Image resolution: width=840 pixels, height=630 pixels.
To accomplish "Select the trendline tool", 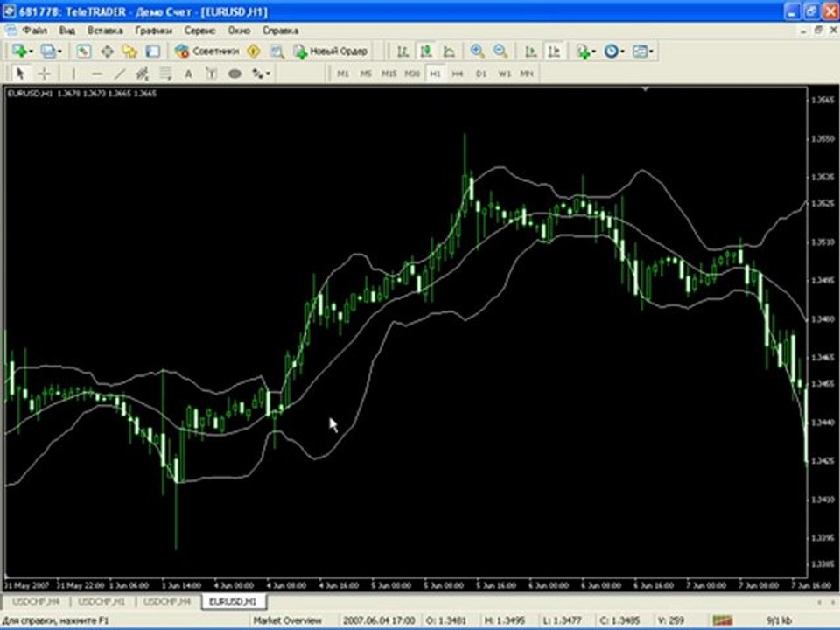I will click(x=120, y=73).
